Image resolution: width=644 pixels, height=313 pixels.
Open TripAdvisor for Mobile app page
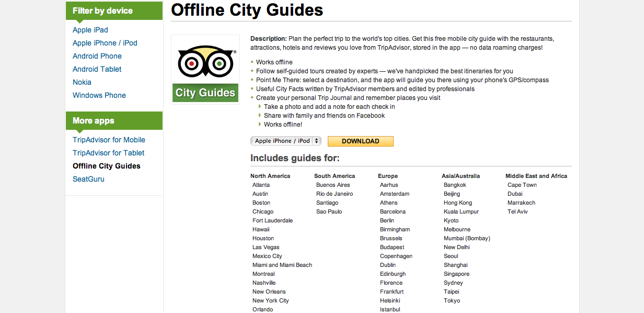click(109, 140)
